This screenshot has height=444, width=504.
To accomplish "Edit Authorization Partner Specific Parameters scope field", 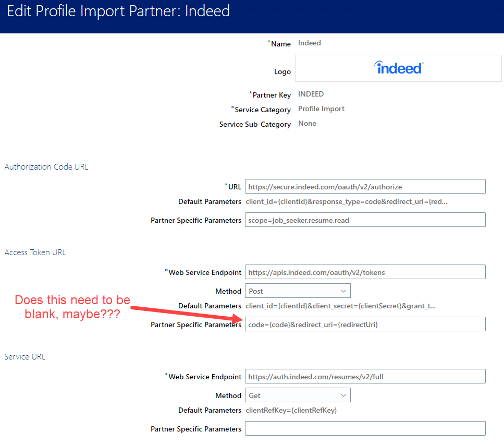I will [365, 220].
